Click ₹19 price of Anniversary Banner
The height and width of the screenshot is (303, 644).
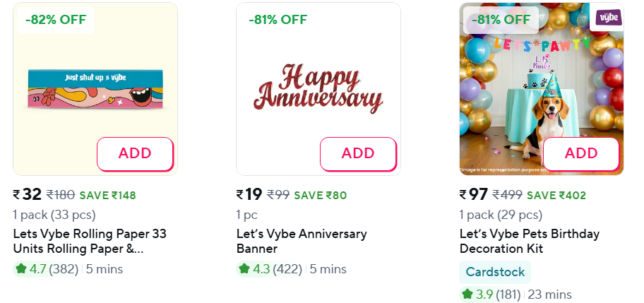[249, 195]
